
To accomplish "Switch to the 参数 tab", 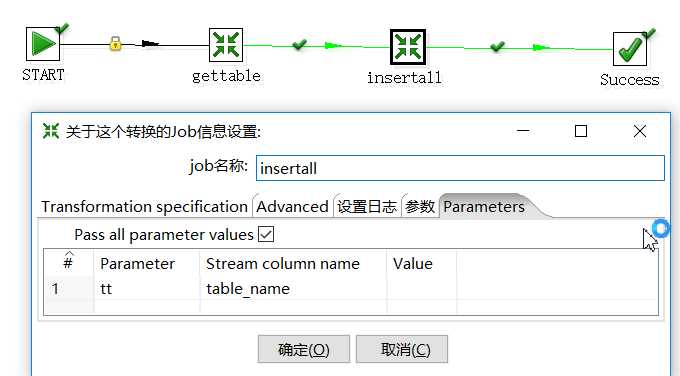I will click(x=420, y=207).
